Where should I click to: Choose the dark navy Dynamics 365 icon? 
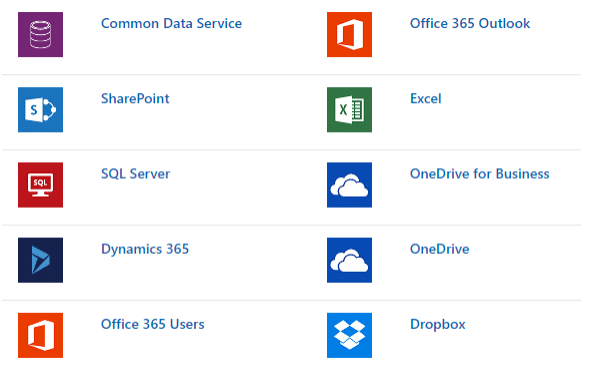(x=41, y=260)
